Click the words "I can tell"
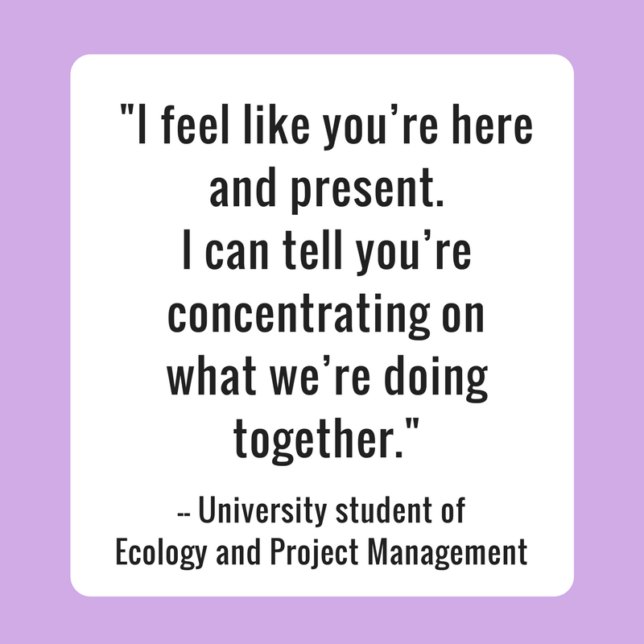The width and height of the screenshot is (644, 644). pyautogui.click(x=263, y=250)
